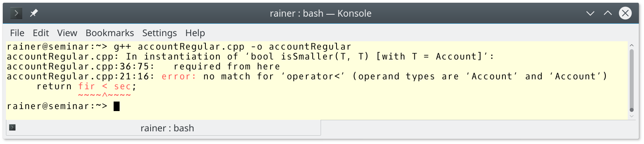Viewport: 644px width, 144px height.
Task: Maximize the Konsole window with up chevron
Action: pyautogui.click(x=608, y=13)
